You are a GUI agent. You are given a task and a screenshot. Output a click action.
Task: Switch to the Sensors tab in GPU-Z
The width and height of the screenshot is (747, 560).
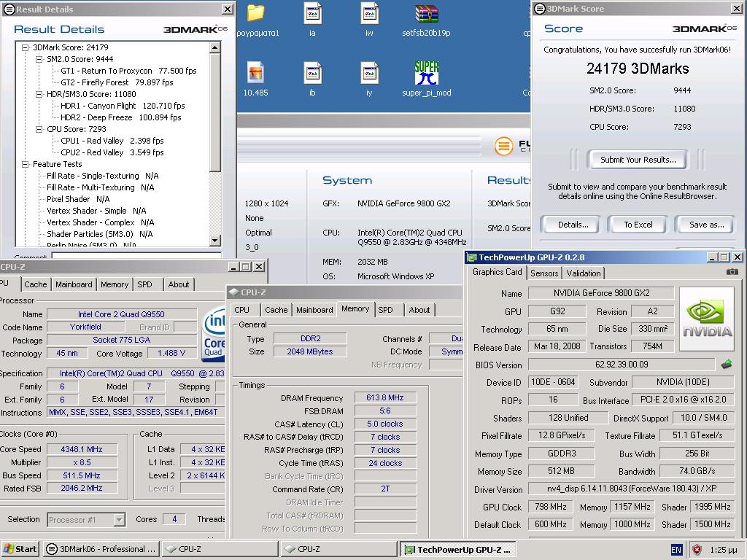(544, 273)
